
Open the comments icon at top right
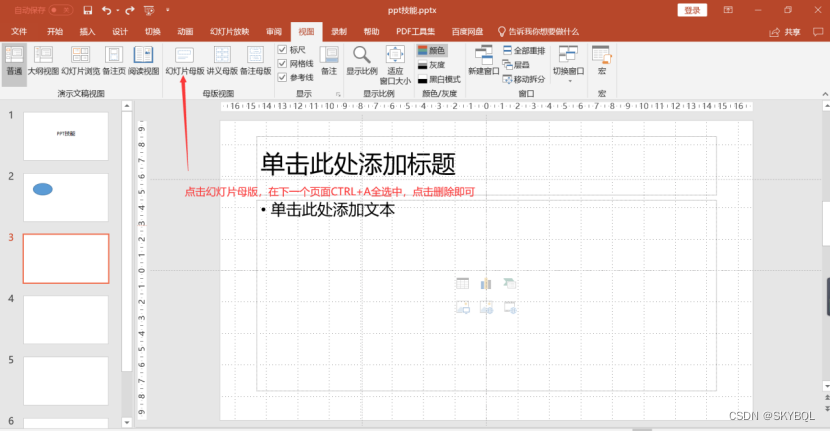(818, 32)
